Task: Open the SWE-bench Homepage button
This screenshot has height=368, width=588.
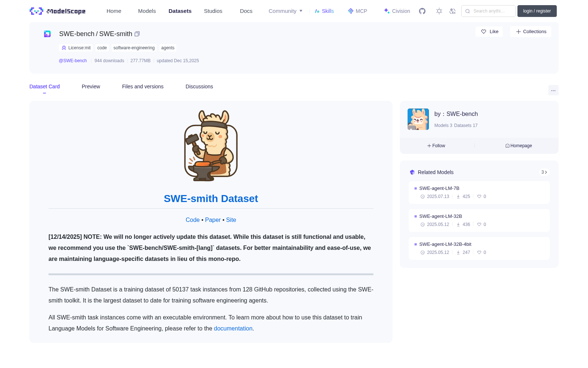Action: tap(519, 146)
